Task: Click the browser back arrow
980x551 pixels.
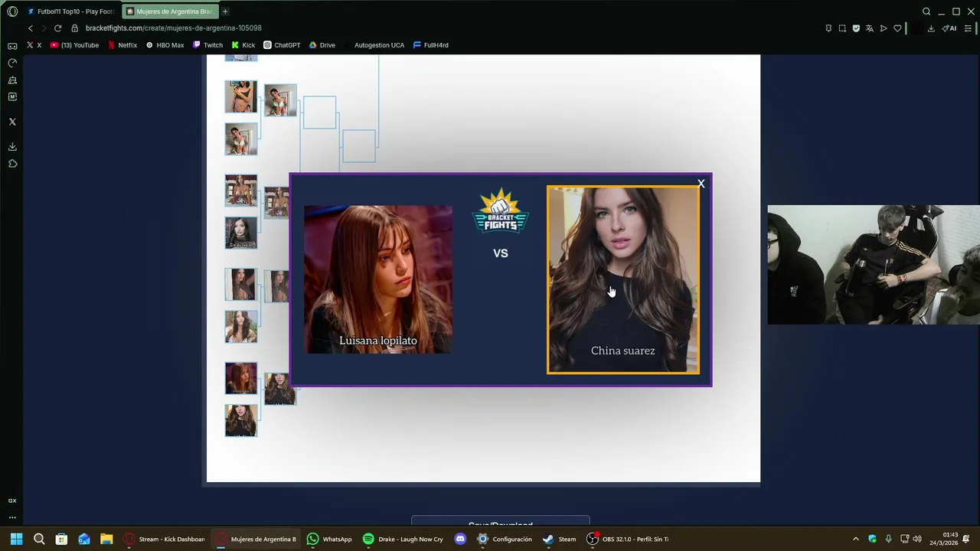Action: point(31,28)
